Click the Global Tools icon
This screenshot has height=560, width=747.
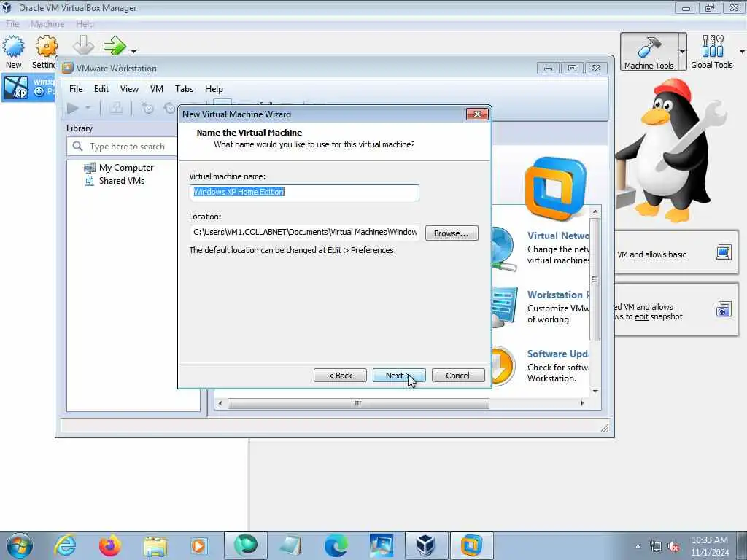point(712,52)
